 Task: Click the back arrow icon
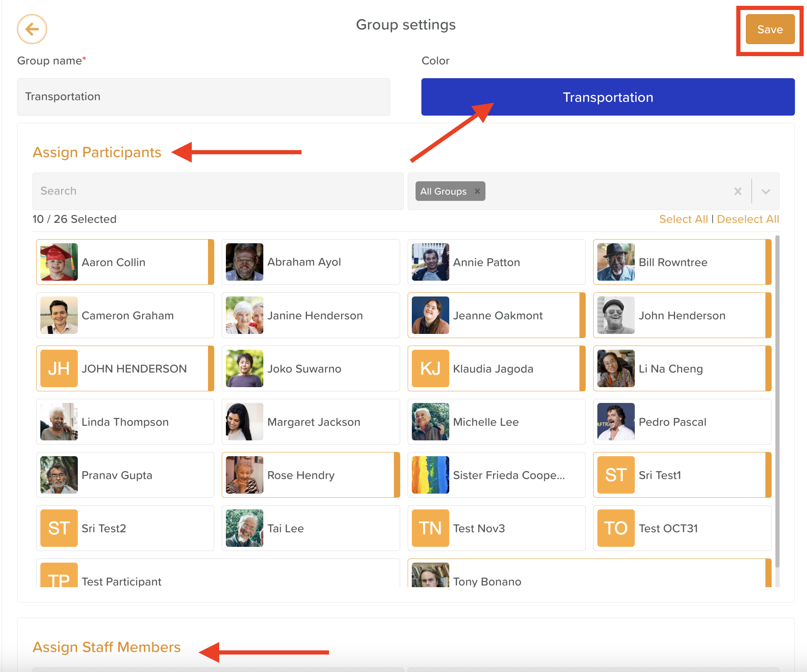point(32,29)
